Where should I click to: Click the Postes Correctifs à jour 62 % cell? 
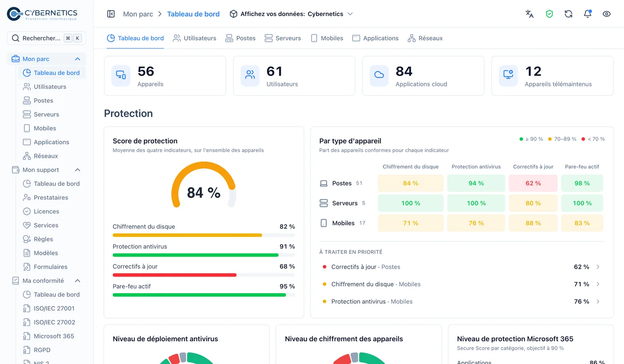pyautogui.click(x=533, y=184)
